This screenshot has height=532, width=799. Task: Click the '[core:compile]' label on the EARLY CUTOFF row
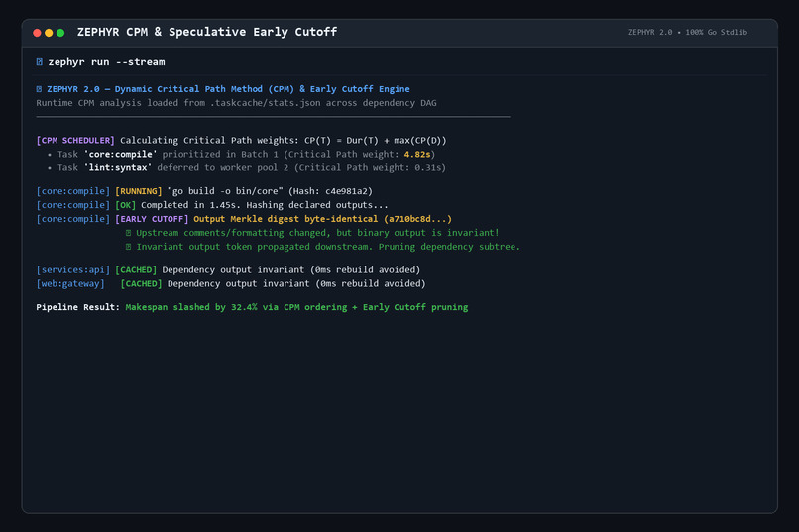pyautogui.click(x=73, y=218)
